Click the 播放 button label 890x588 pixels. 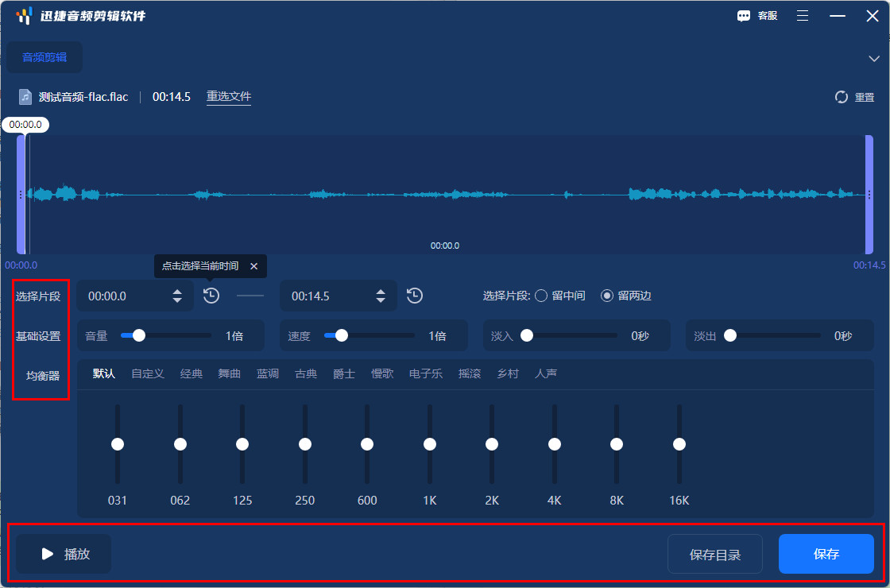click(77, 554)
